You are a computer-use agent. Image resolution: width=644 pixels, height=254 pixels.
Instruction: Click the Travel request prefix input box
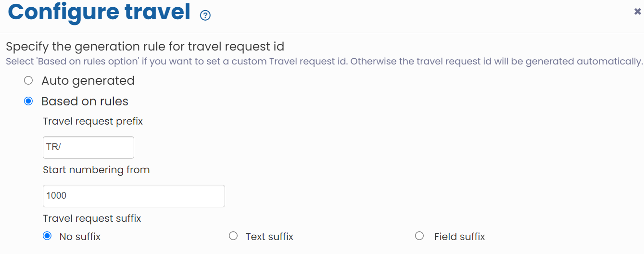[88, 147]
